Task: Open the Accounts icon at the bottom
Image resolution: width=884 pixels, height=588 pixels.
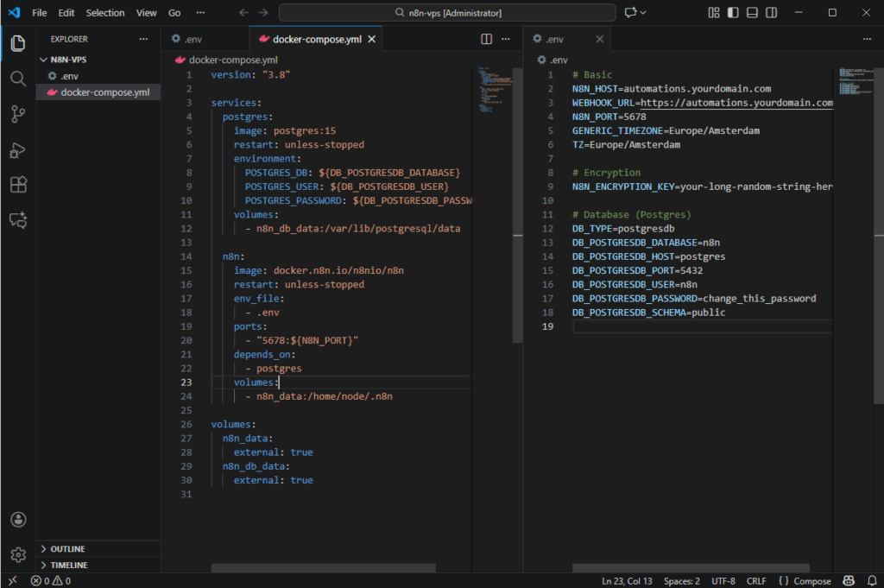Action: pyautogui.click(x=18, y=519)
